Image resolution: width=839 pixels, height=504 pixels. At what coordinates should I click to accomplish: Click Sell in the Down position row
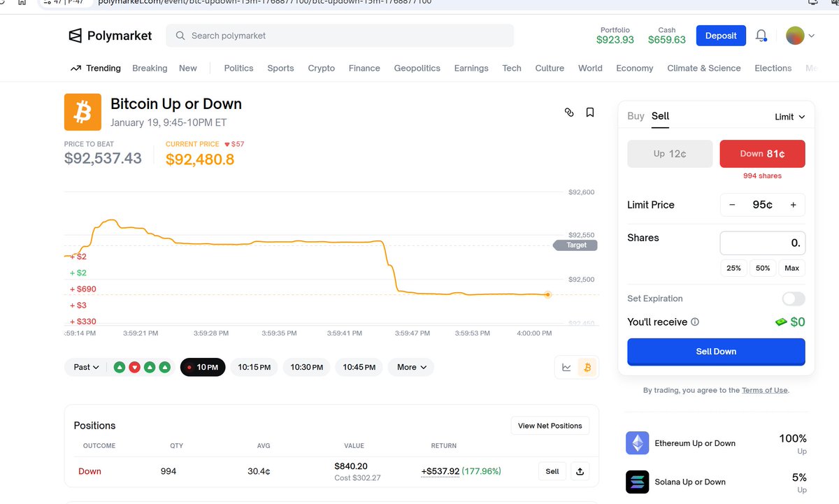(x=552, y=471)
